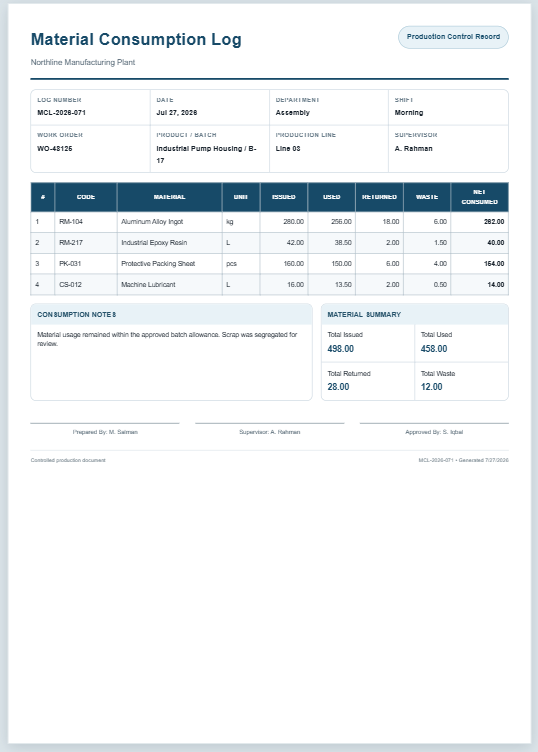Click material code RM-217
Screen dimensions: 538x752
point(70,243)
